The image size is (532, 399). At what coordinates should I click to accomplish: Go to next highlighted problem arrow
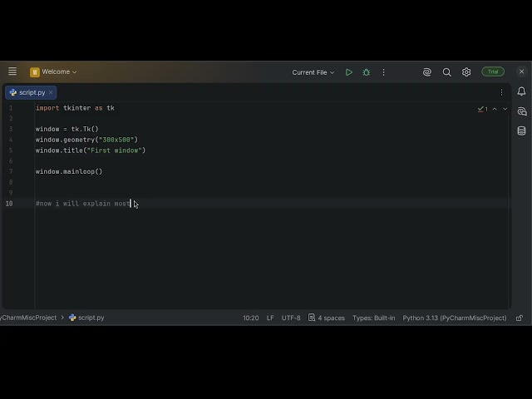(x=505, y=109)
